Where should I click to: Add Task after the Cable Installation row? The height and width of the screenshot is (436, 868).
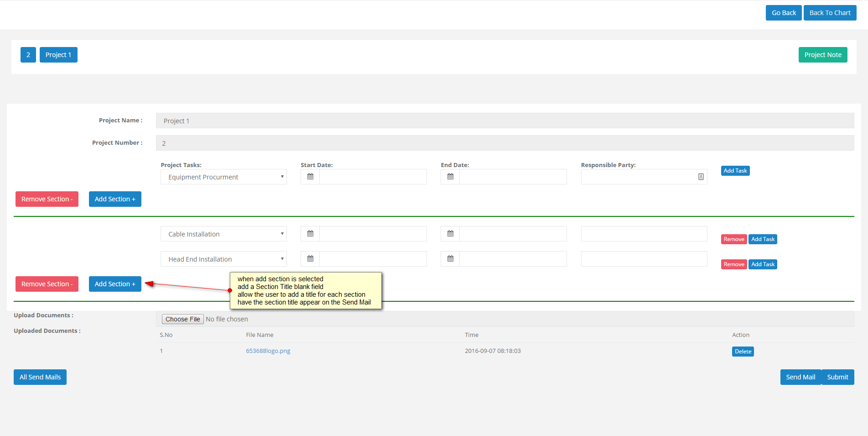point(763,239)
